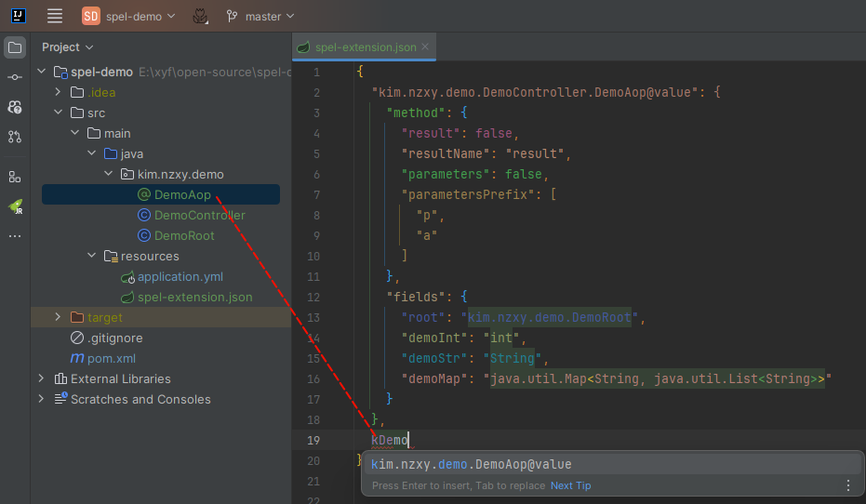Click the lotus plugin icon in the toolbar
The width and height of the screenshot is (866, 504).
(x=200, y=17)
